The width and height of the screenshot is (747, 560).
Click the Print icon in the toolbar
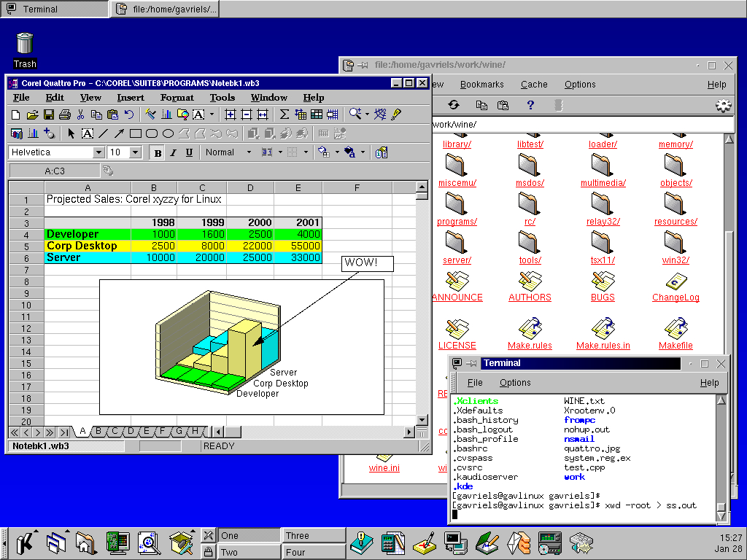(x=64, y=114)
